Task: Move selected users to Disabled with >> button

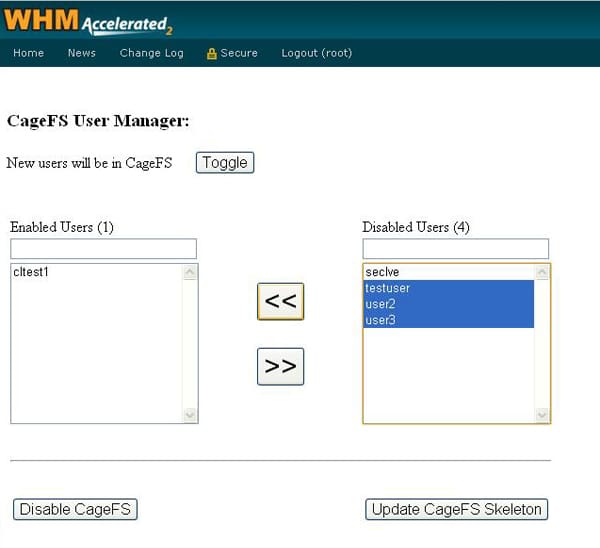Action: 280,366
